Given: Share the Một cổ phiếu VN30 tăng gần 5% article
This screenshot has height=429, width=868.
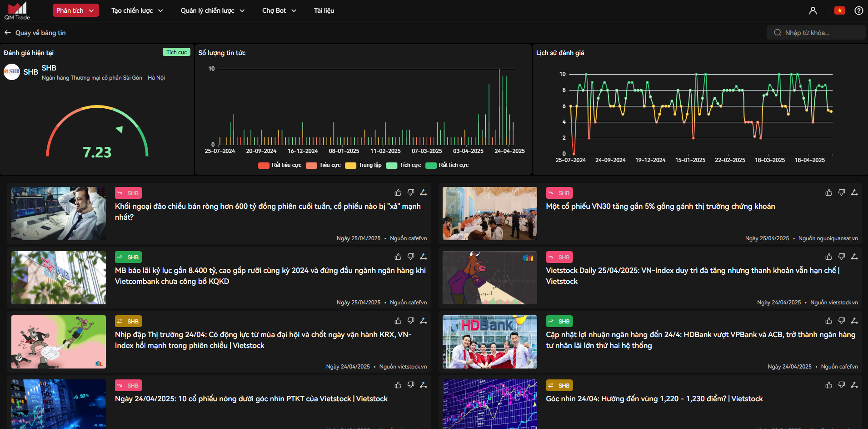Looking at the screenshot, I should [854, 192].
